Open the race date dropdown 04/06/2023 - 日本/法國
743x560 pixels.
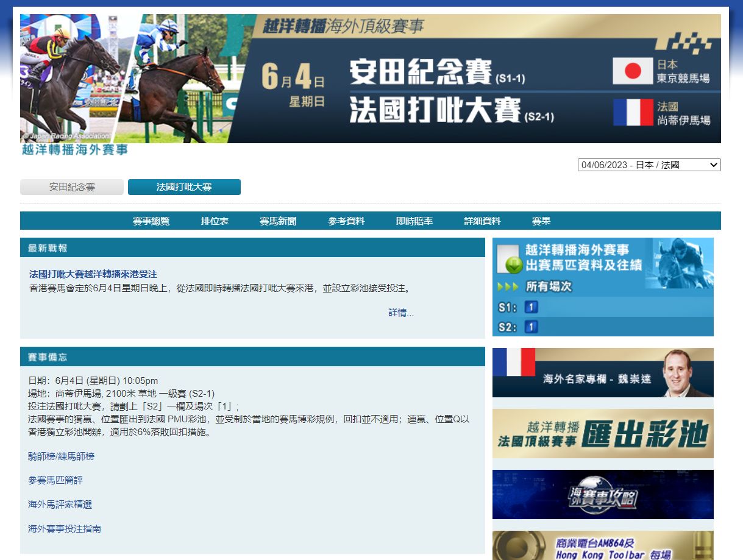(648, 165)
